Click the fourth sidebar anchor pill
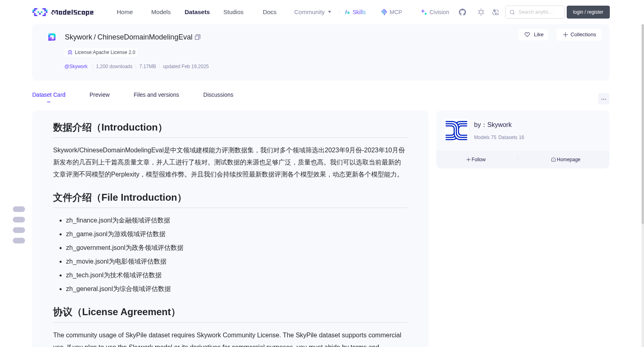Viewport: 644px width, 347px height. [19, 241]
